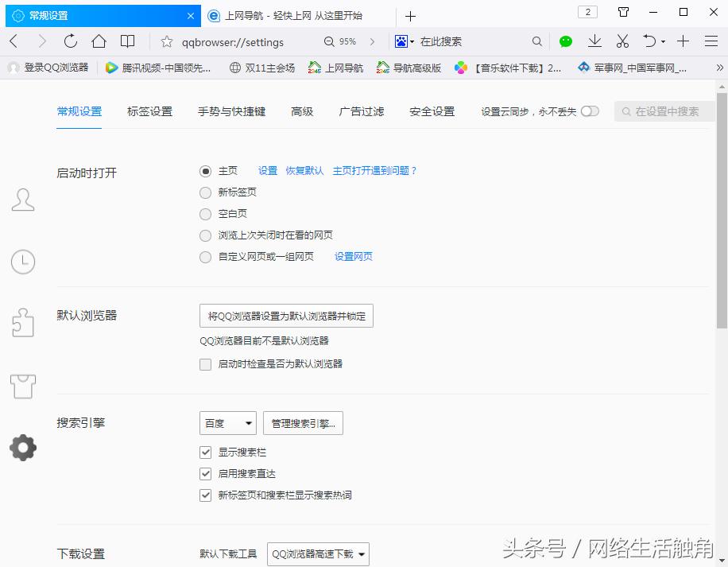Screen dimensions: 728x567
Task: Open the 百度 search engine dropdown
Action: pos(227,422)
